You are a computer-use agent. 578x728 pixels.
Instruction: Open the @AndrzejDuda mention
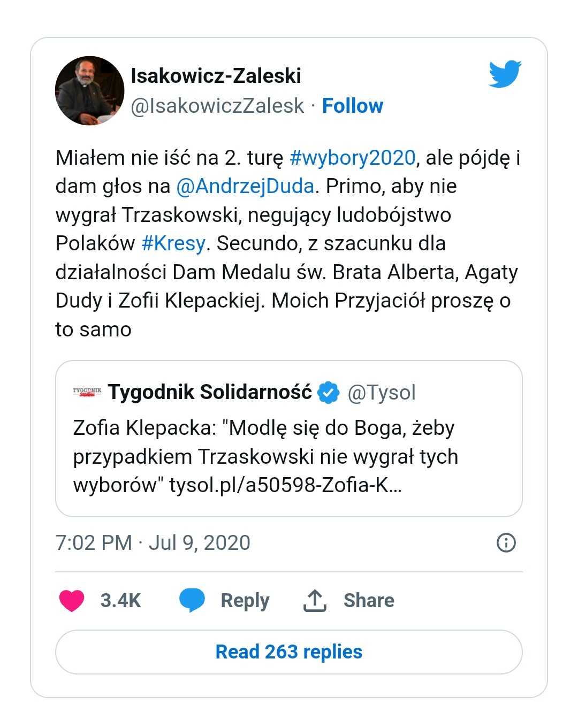click(245, 186)
